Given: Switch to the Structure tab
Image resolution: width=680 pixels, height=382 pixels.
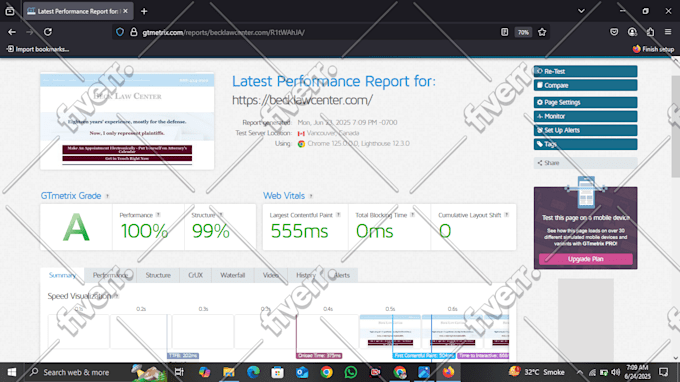Looking at the screenshot, I should click(158, 275).
